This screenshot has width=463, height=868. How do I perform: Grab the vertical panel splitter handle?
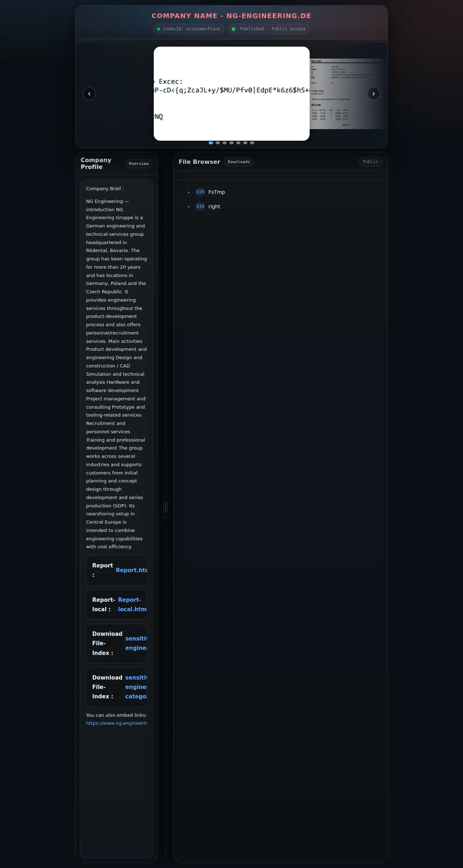click(x=166, y=507)
